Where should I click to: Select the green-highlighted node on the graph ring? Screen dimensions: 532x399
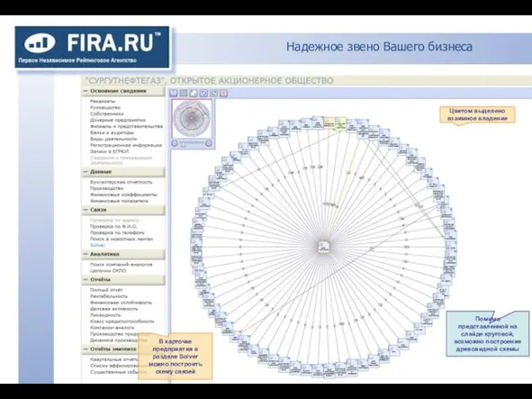(340, 123)
